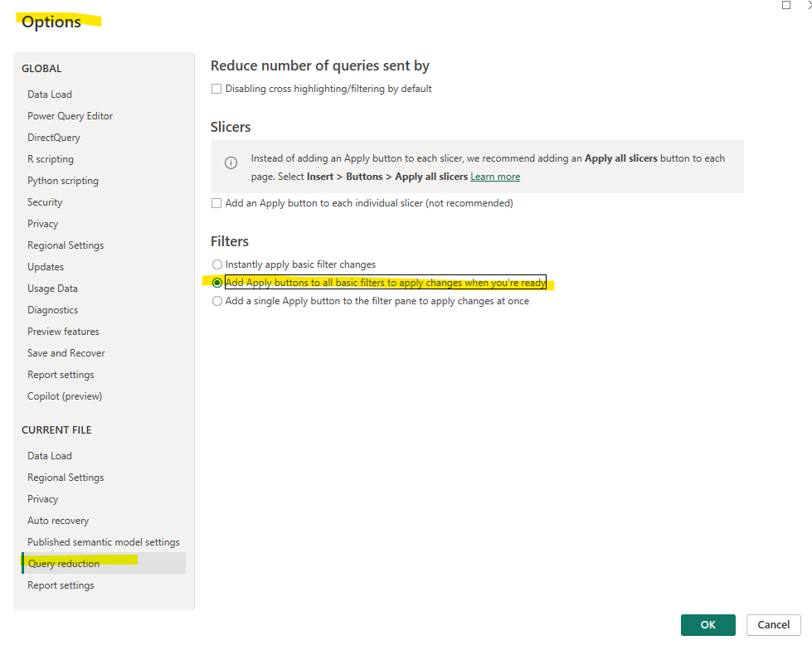The image size is (812, 650).
Task: Open Save and Recover options
Action: [x=66, y=353]
